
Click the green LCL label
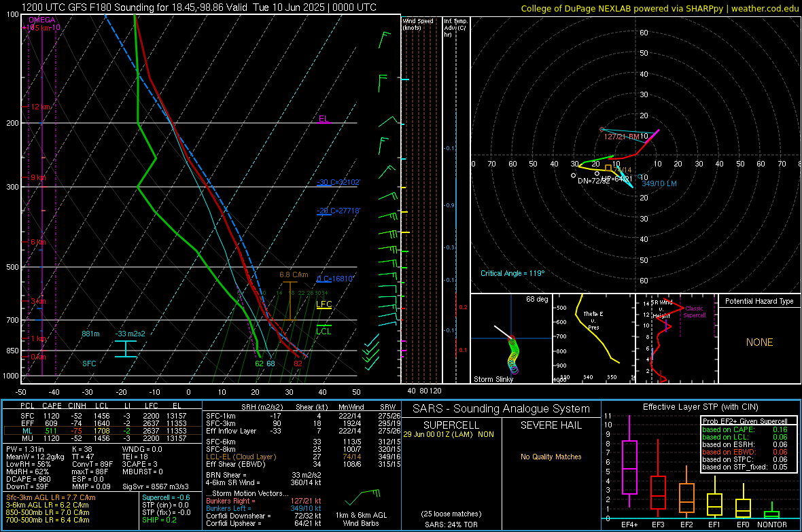(x=324, y=332)
